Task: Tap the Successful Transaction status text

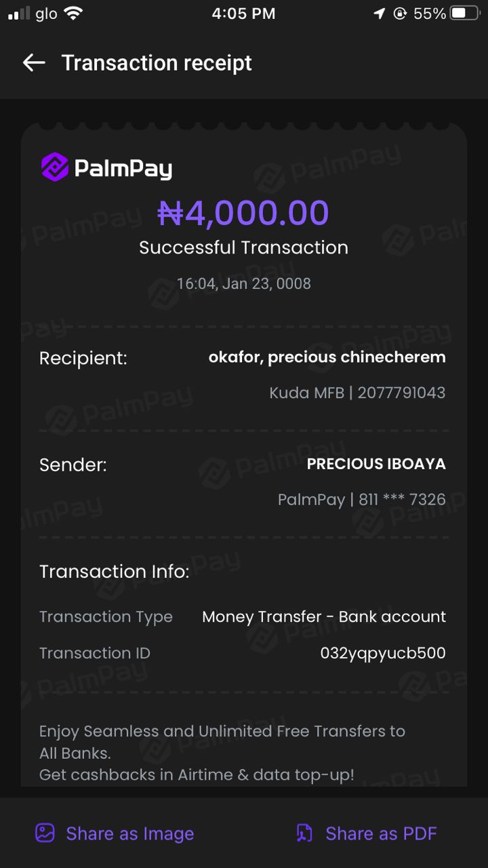Action: [x=243, y=248]
